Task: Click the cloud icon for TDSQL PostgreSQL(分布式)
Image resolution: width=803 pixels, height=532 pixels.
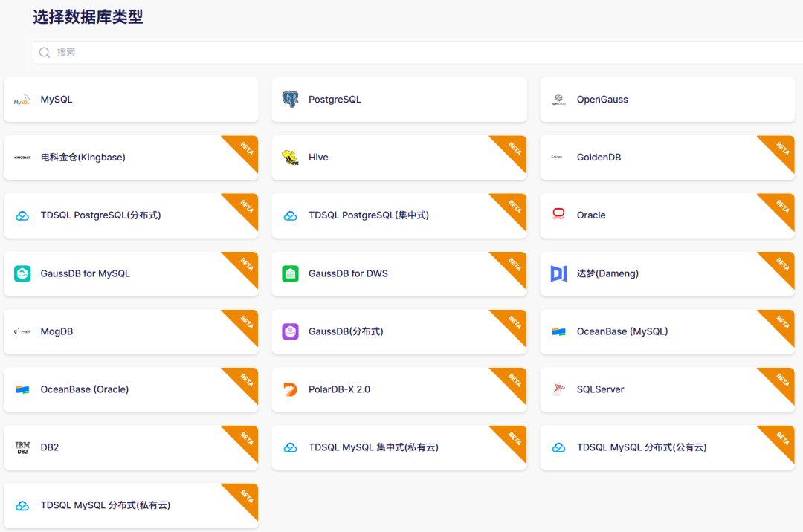Action: [x=22, y=216]
